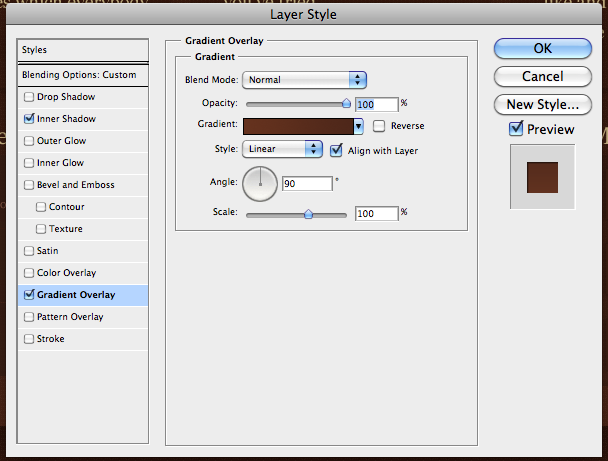Viewport: 608px width, 461px height.
Task: Select the Contour label row
Action: coord(83,207)
